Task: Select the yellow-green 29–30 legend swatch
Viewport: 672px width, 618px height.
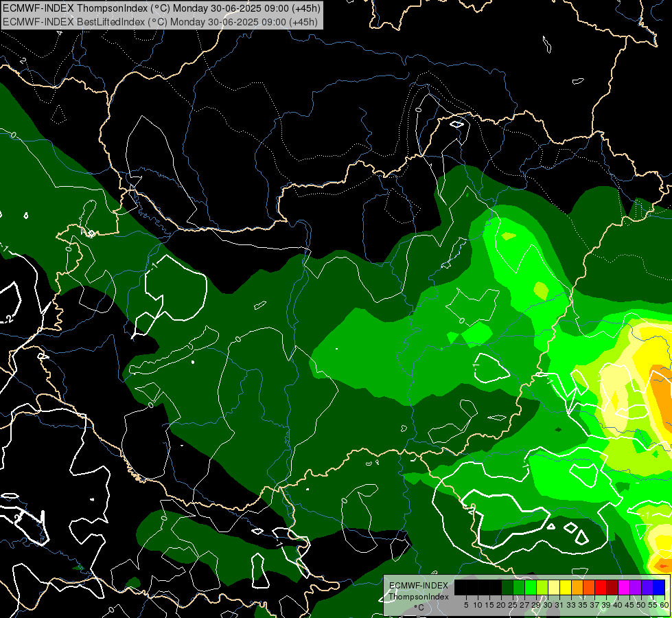Action: point(542,587)
